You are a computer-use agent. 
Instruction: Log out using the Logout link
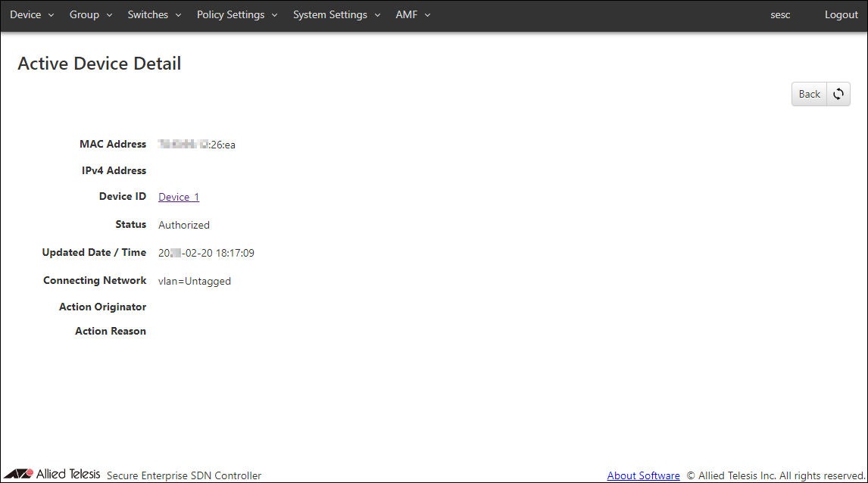coord(841,15)
